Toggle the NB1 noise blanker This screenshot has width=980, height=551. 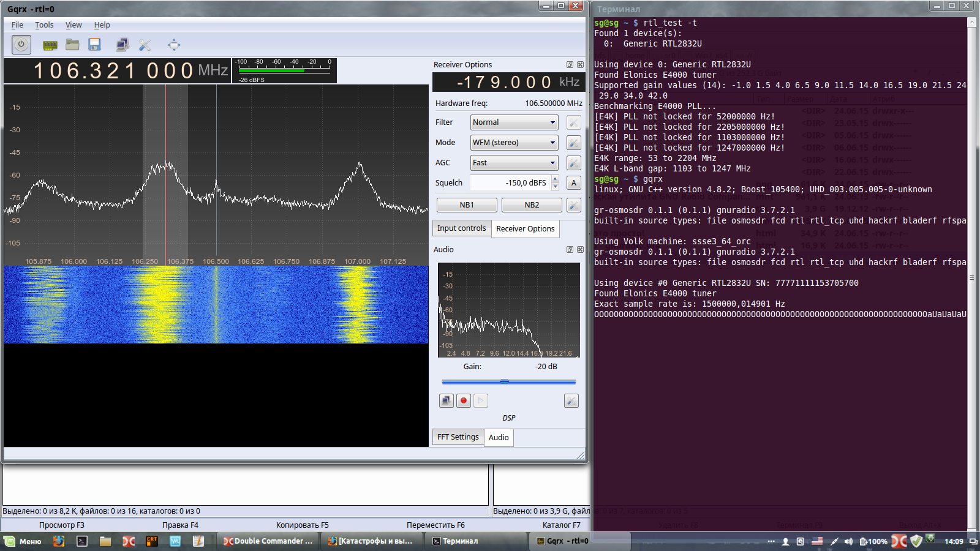tap(467, 205)
